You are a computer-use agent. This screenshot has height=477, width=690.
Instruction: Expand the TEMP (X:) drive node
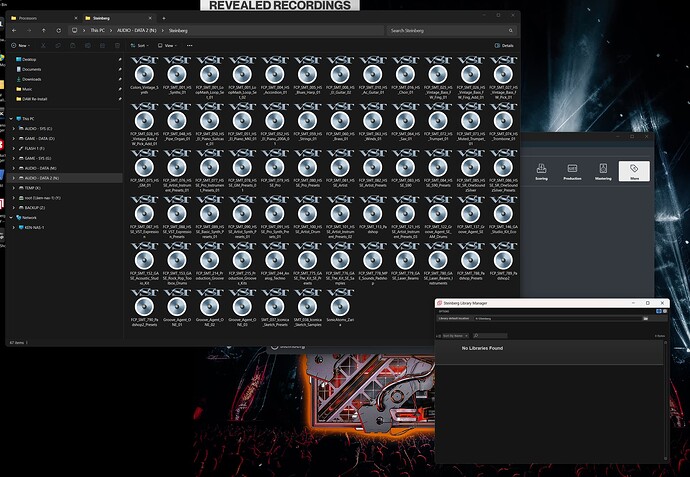coord(14,188)
